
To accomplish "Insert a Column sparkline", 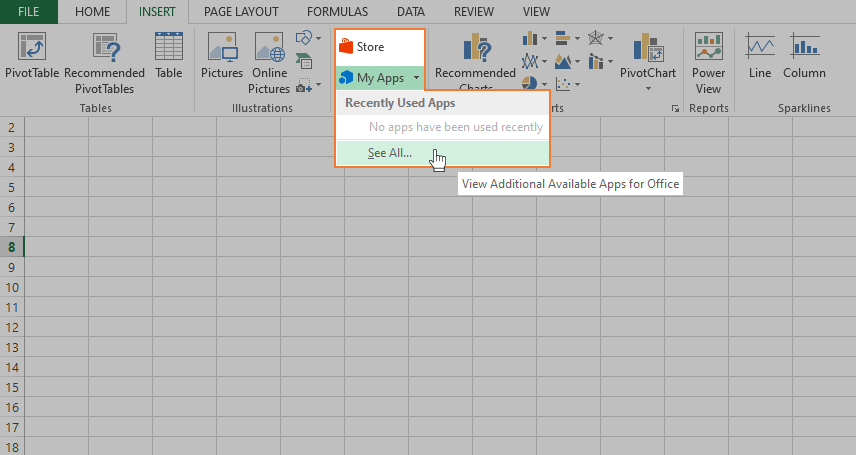I will click(x=804, y=56).
